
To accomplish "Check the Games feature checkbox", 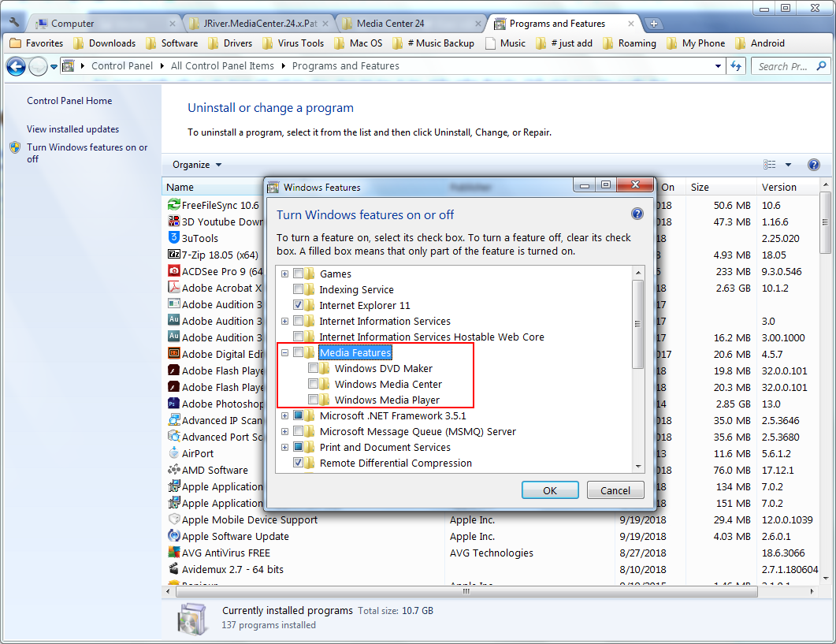I will pos(298,274).
